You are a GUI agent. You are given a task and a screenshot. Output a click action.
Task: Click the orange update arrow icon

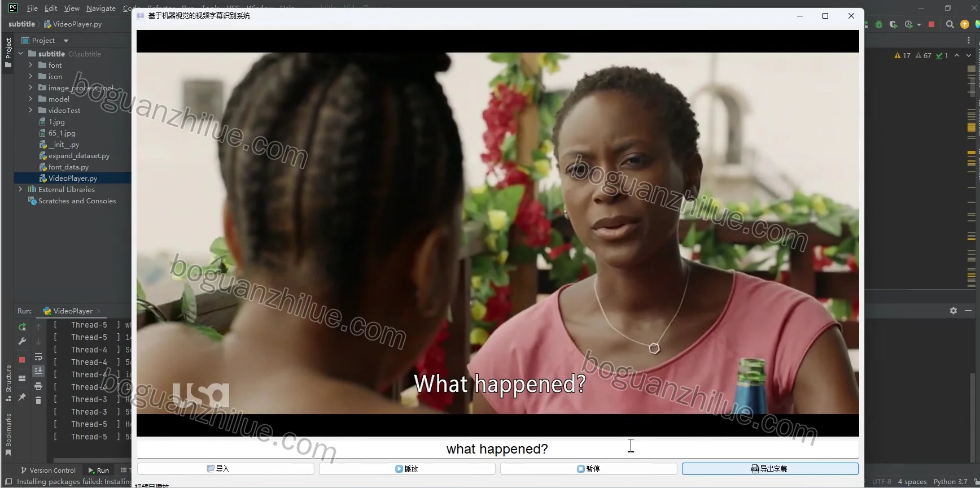coord(965,24)
